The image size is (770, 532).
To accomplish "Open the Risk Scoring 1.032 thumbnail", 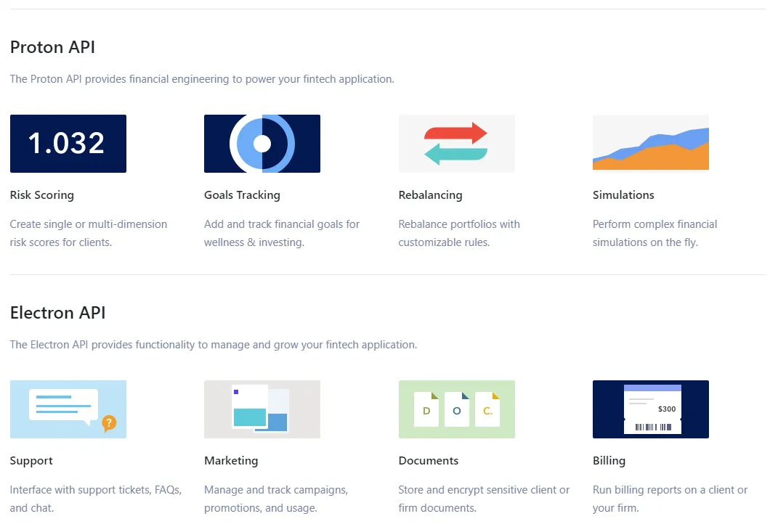I will click(x=68, y=143).
